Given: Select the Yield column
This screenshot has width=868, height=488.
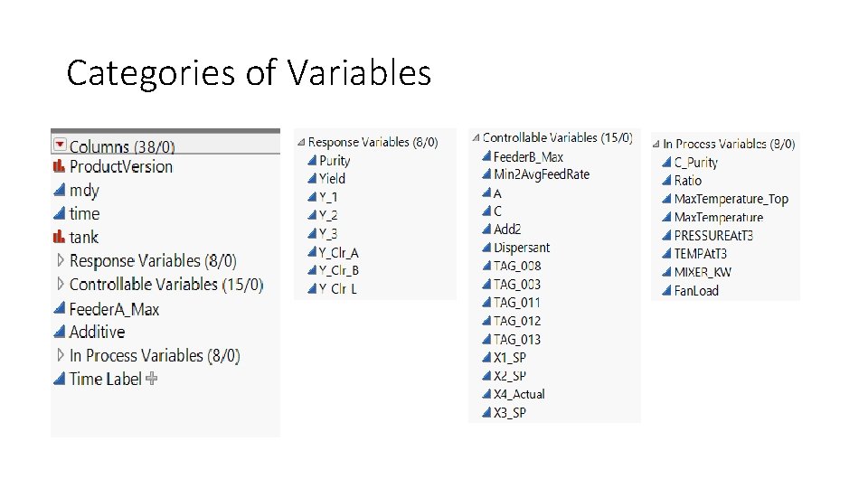Looking at the screenshot, I should pos(332,179).
